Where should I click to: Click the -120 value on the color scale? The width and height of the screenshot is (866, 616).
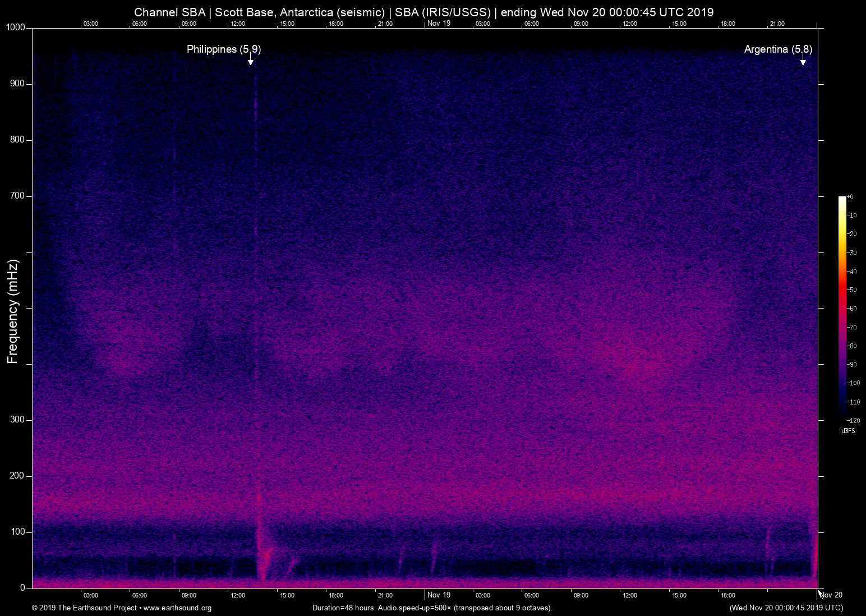coord(853,420)
